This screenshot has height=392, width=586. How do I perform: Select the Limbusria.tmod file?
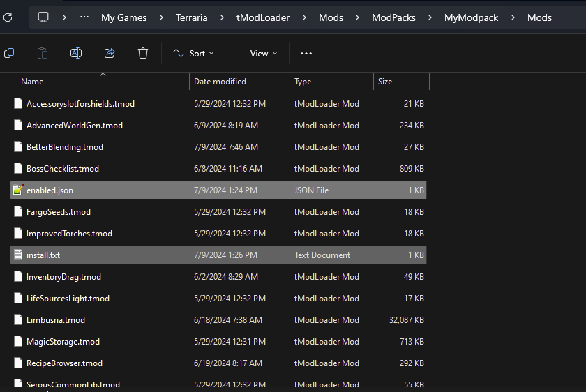56,320
